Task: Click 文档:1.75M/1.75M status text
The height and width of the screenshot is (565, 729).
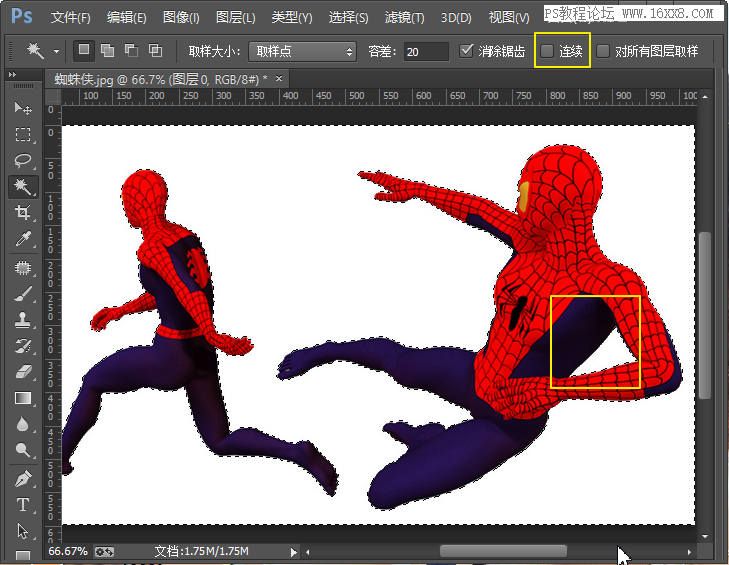Action: (x=202, y=552)
